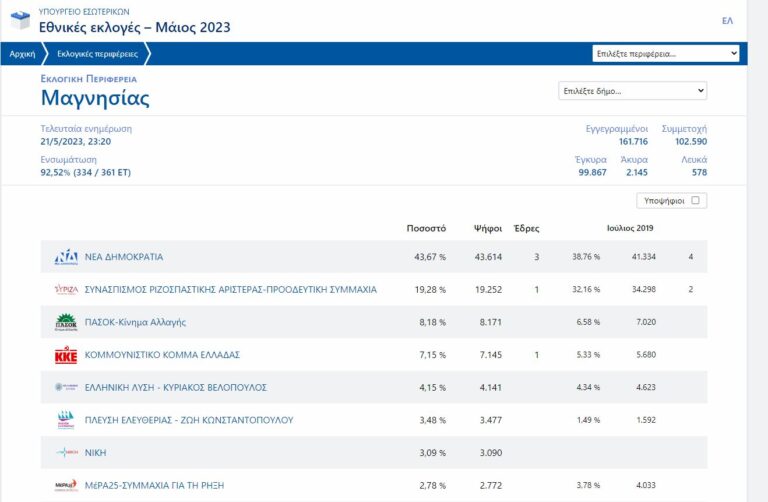
Task: Go to the Αρχική breadcrumb tab
Action: pyautogui.click(x=23, y=54)
